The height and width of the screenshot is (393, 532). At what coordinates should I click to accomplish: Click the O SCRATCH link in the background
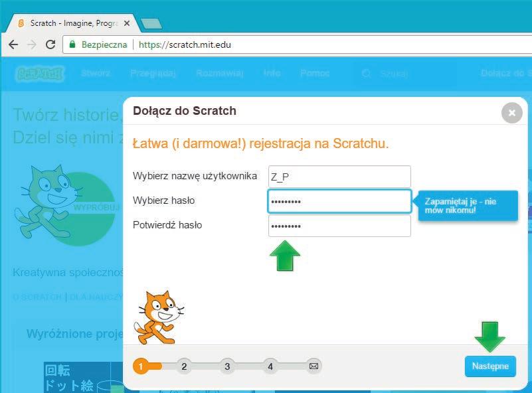[x=37, y=297]
